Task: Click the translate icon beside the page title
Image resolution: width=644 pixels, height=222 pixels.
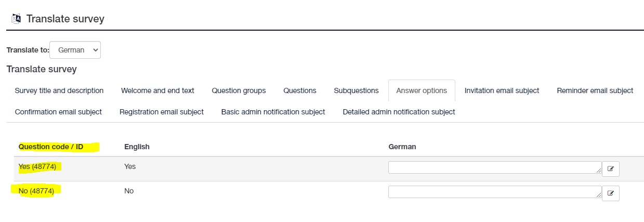Action: click(x=16, y=19)
